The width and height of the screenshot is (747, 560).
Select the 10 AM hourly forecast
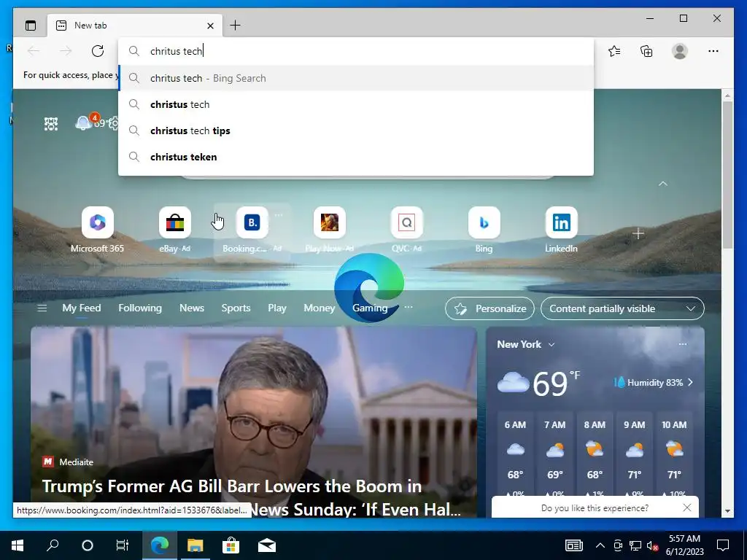coord(674,454)
